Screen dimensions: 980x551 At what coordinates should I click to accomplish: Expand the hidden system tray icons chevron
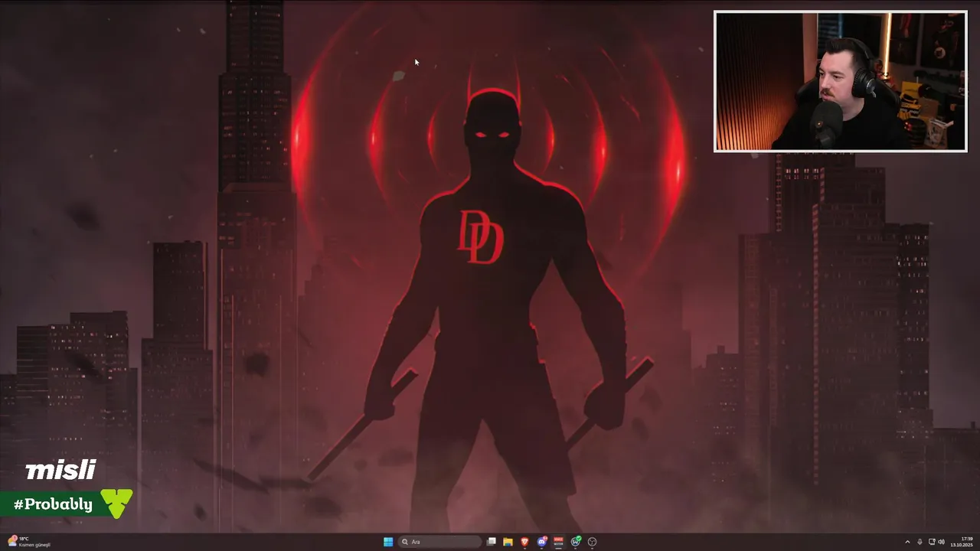907,542
